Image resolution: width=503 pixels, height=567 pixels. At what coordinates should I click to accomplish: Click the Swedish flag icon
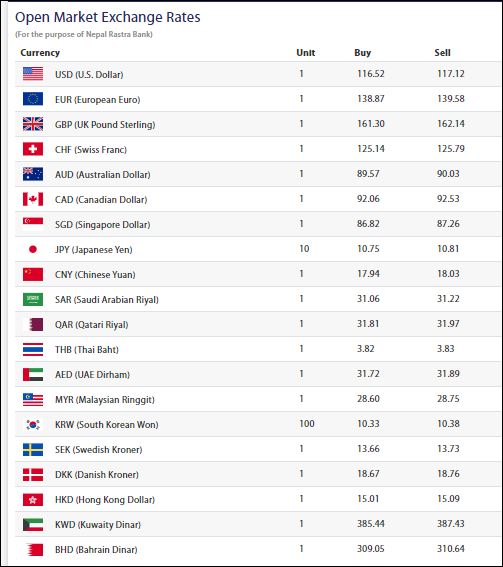tap(33, 449)
